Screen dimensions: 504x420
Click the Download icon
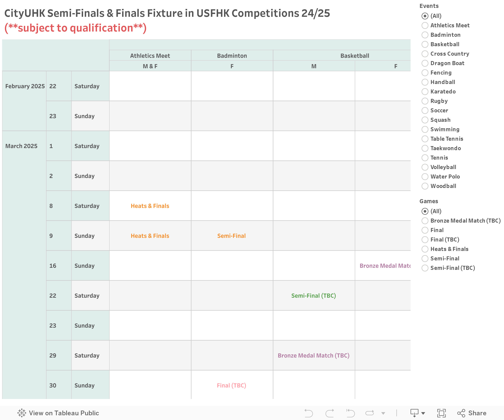[414, 413]
